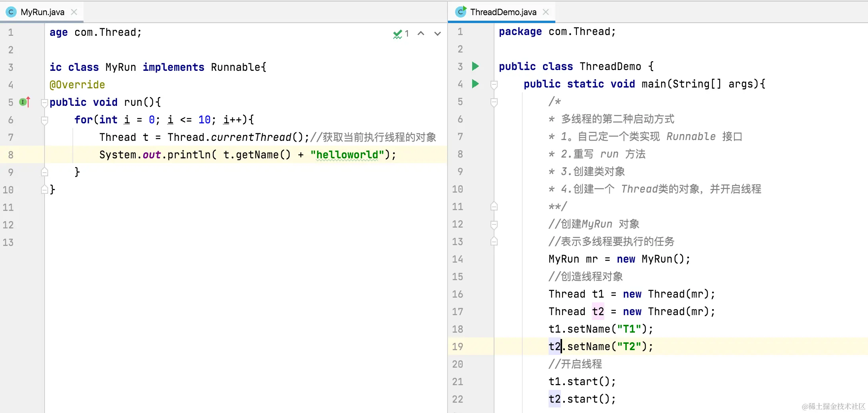Switch to the MyRun.java editor tab

[42, 12]
